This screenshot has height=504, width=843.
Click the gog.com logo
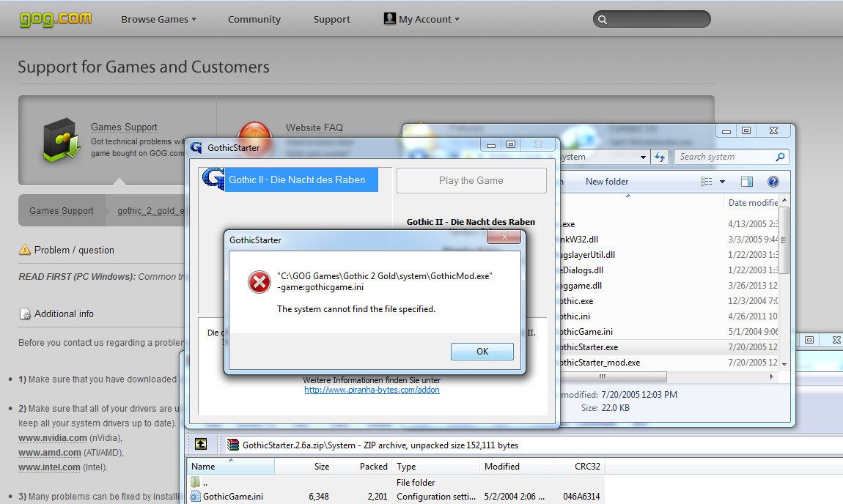pos(56,19)
